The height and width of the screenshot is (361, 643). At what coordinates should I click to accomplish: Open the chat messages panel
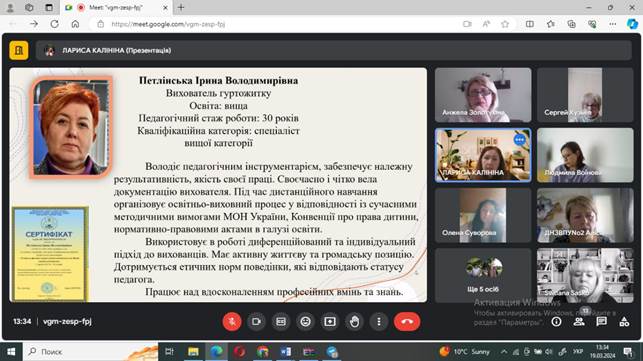click(602, 322)
